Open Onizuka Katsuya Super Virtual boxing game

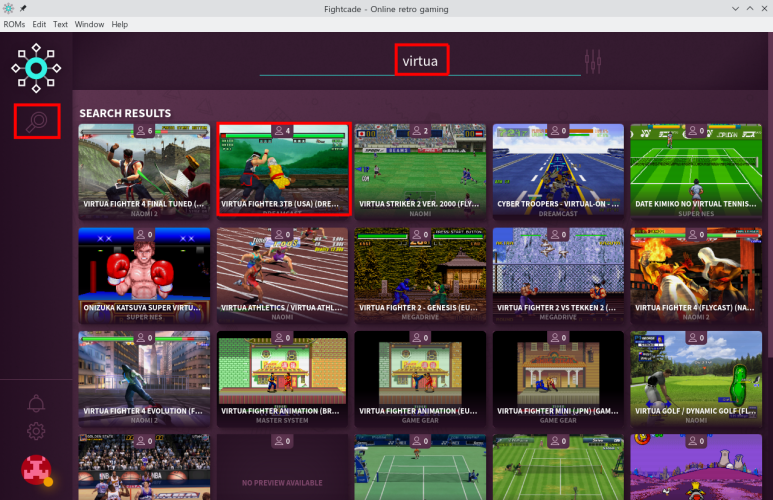(x=144, y=275)
